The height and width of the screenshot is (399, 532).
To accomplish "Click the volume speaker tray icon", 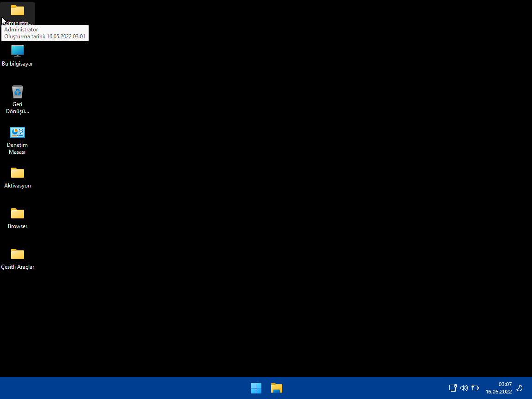I will pyautogui.click(x=464, y=388).
